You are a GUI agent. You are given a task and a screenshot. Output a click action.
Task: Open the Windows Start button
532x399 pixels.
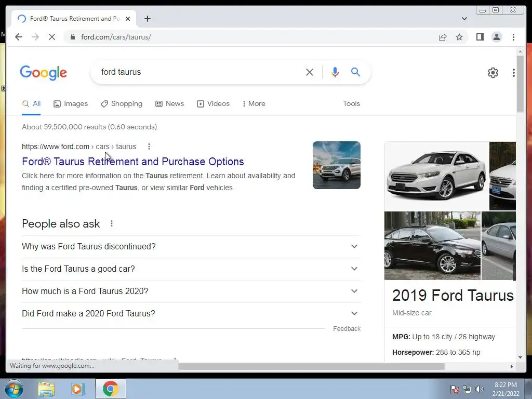(x=14, y=389)
